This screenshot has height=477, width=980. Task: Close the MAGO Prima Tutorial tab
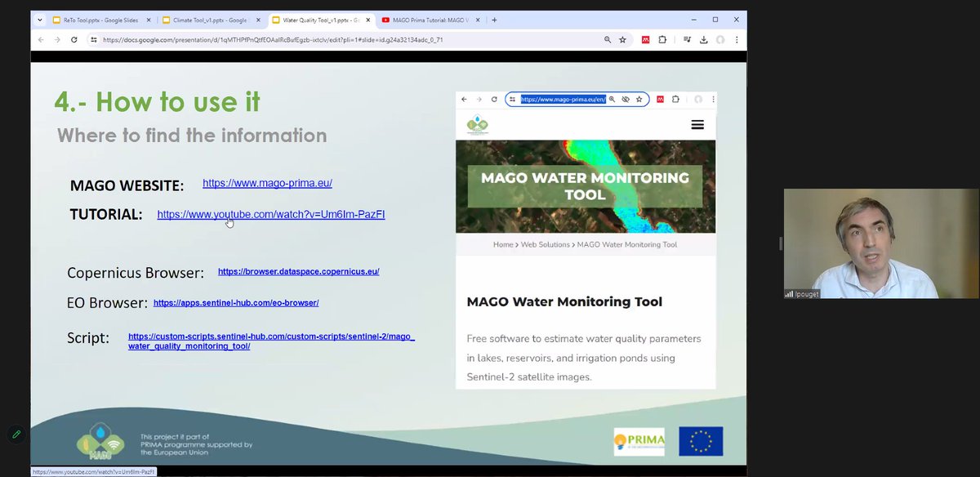477,20
